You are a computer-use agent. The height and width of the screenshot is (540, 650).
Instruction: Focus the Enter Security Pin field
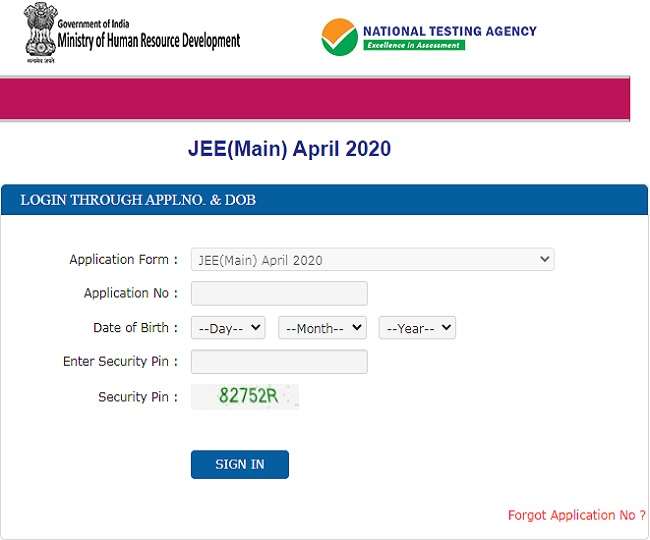click(x=279, y=361)
